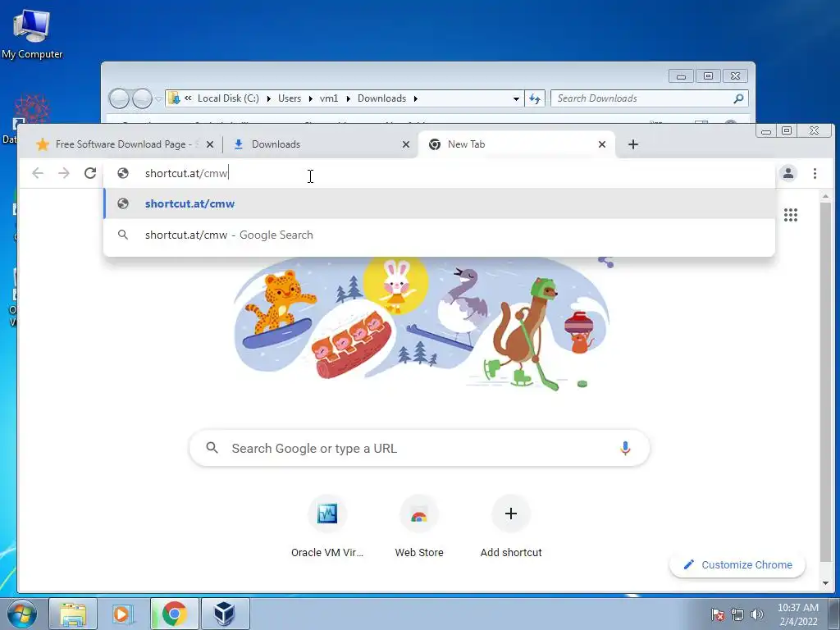Close the Free Software Download Page tab

(x=210, y=144)
